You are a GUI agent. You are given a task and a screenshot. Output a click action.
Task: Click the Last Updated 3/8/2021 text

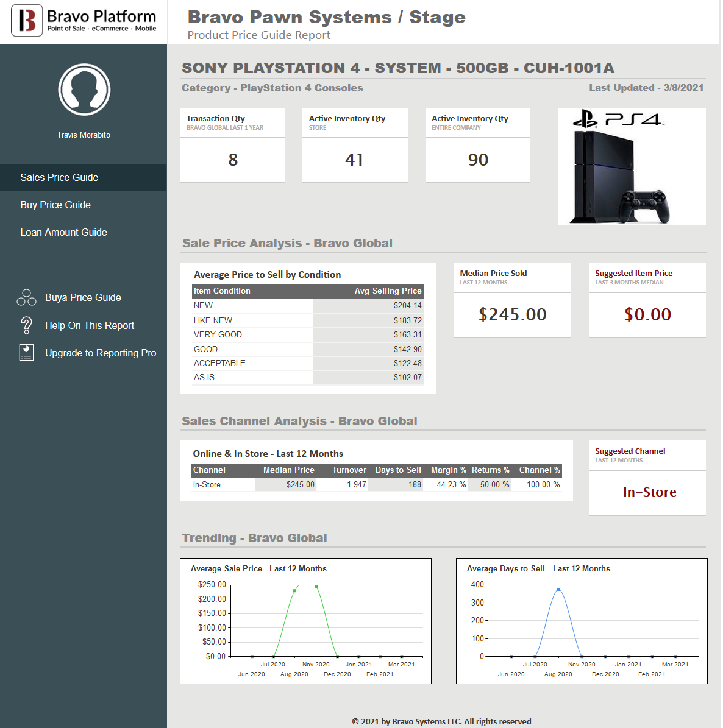coord(646,88)
